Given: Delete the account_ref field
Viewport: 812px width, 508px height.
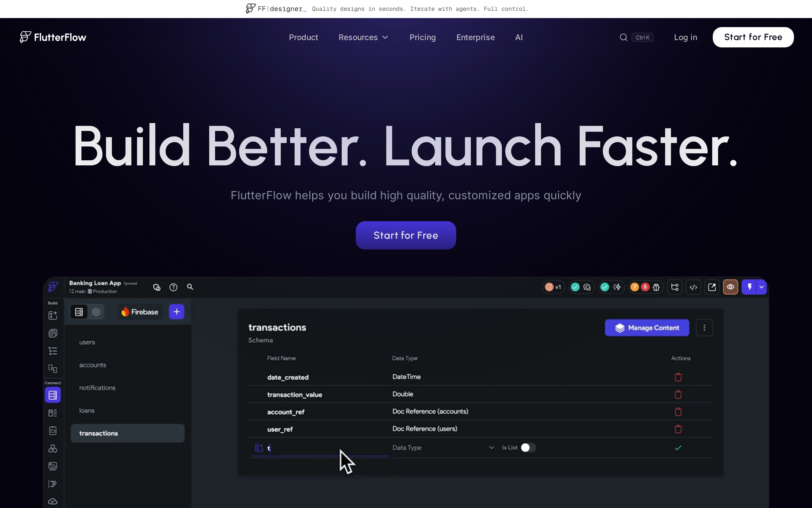Looking at the screenshot, I should pyautogui.click(x=678, y=412).
